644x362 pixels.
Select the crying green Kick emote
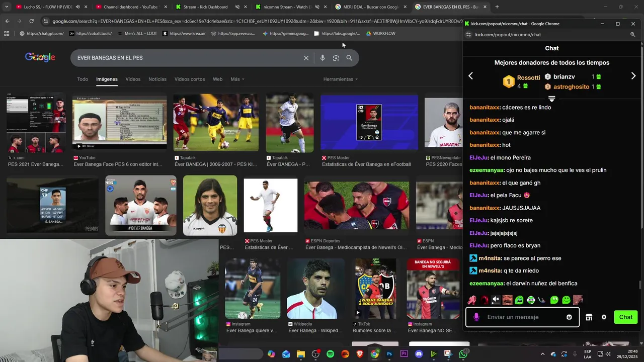point(519,300)
